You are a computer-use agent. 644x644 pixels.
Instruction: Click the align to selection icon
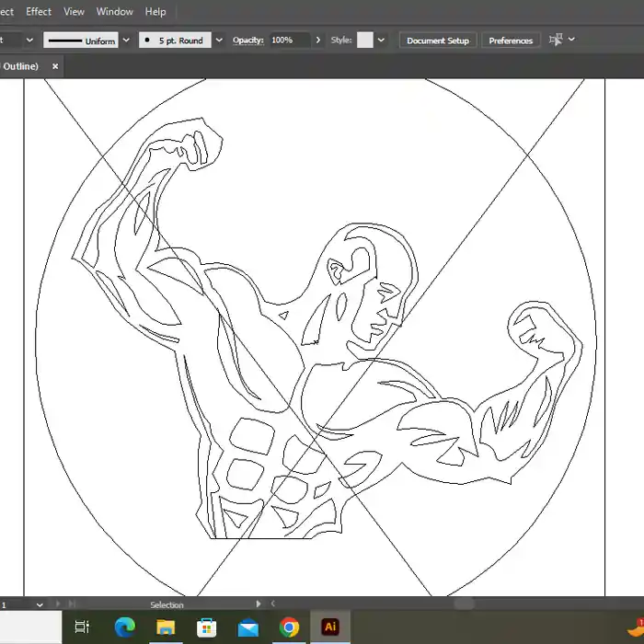tap(556, 40)
